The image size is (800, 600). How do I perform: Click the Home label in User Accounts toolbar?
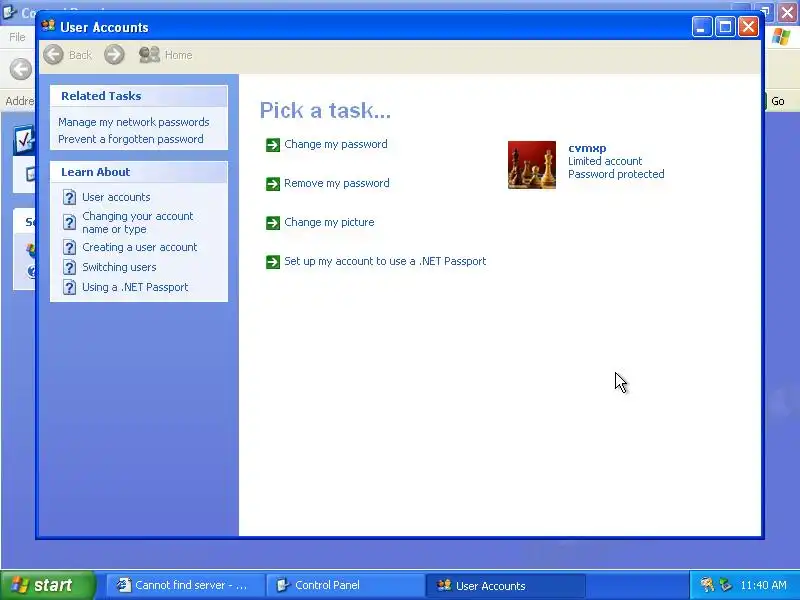tap(179, 55)
